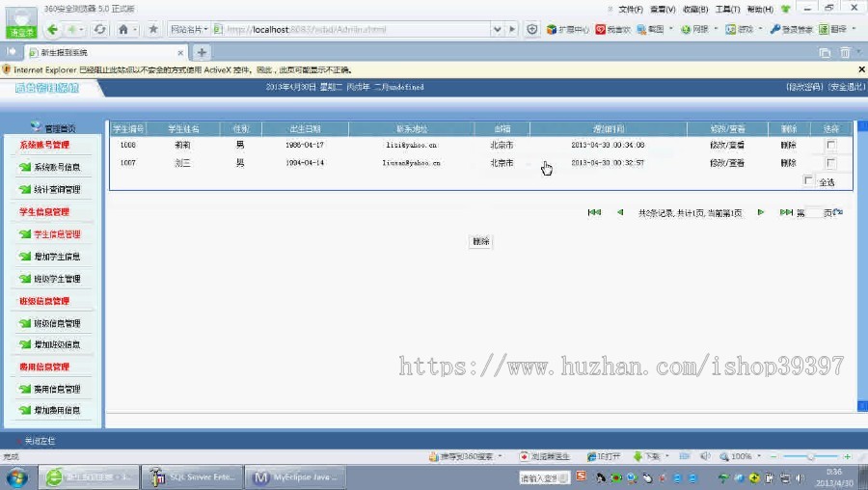Click 删除 link for student 1007

[x=788, y=163]
